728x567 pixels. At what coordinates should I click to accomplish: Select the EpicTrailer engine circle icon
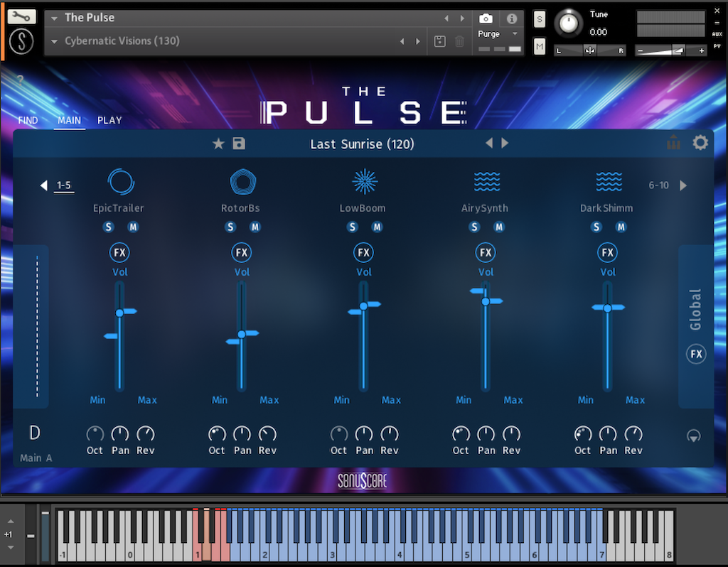[121, 181]
